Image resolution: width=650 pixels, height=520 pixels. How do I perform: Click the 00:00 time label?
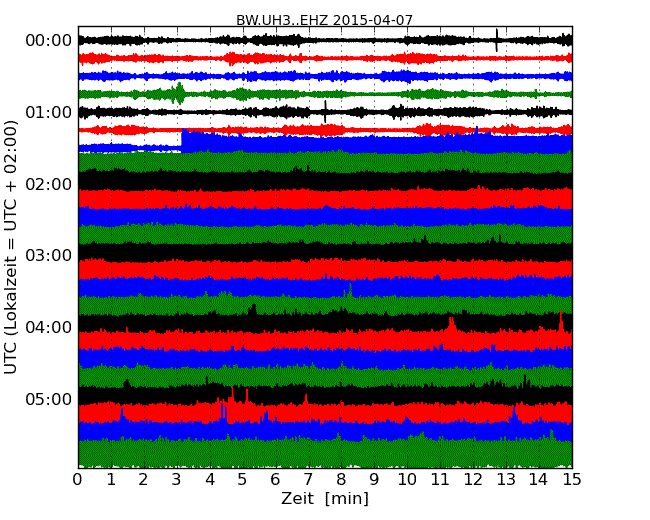(x=49, y=41)
